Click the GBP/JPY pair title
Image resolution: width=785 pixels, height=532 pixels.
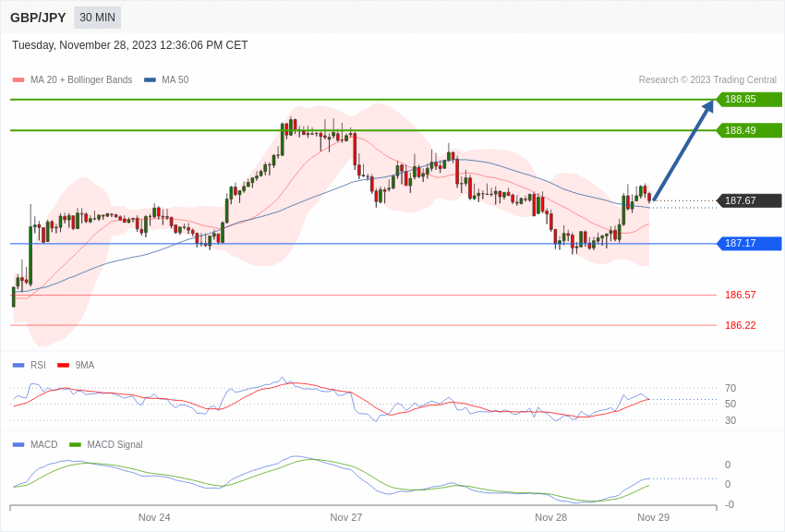coord(38,18)
